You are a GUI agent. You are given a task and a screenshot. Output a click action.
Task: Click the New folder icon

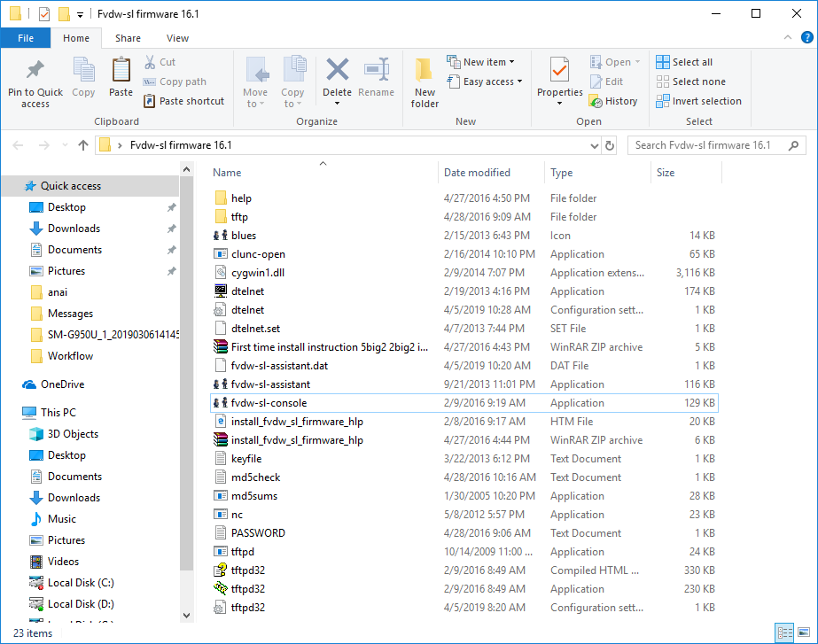[424, 70]
